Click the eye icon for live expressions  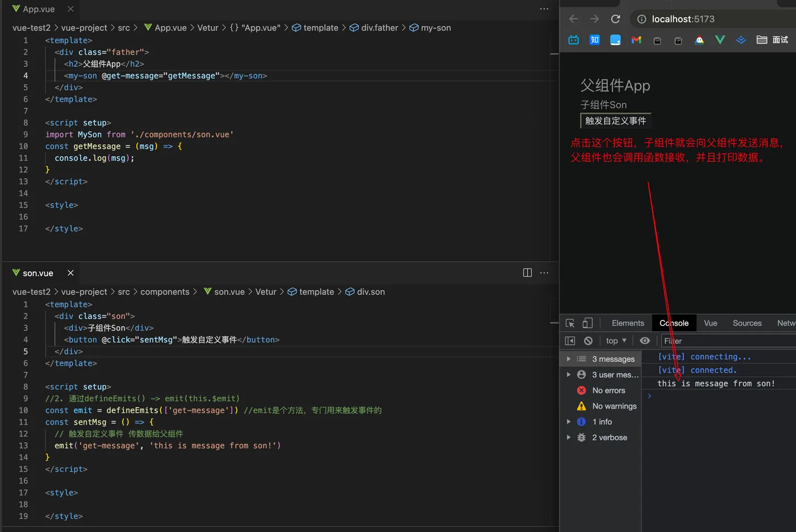click(645, 340)
